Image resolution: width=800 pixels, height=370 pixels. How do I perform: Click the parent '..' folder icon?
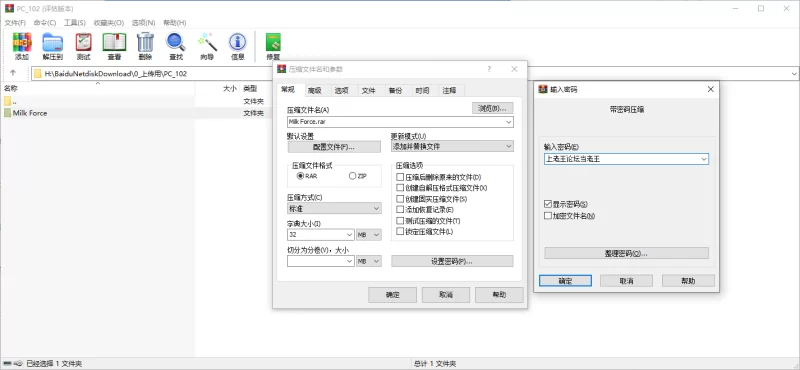pos(7,101)
